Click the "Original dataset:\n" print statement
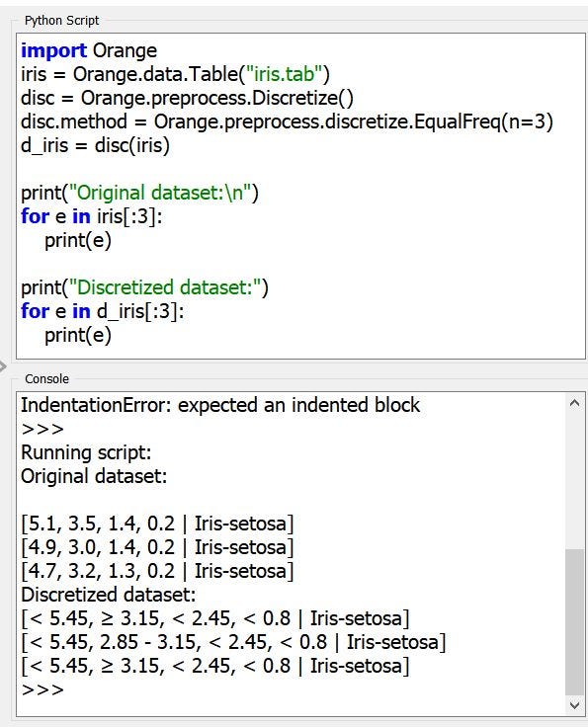 pos(139,193)
